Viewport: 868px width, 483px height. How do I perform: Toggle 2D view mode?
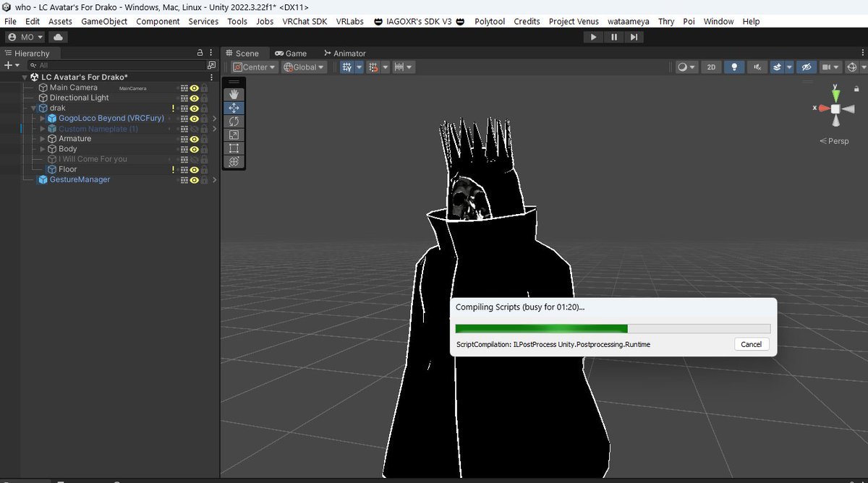click(711, 67)
